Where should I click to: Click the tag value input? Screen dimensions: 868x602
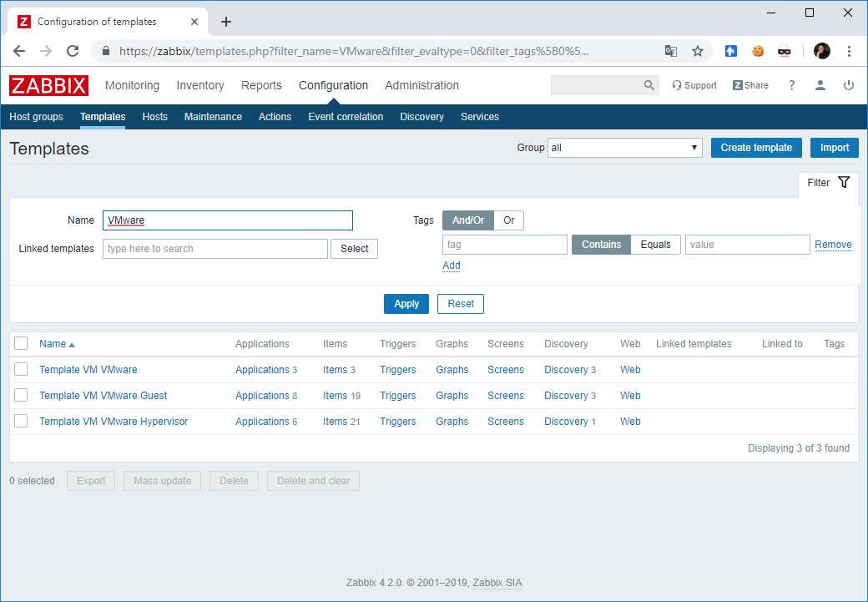[x=747, y=245]
